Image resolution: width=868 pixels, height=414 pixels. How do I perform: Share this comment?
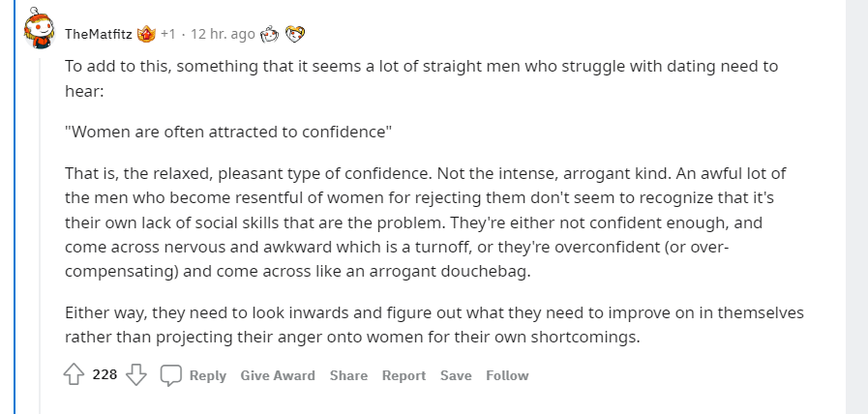[348, 376]
